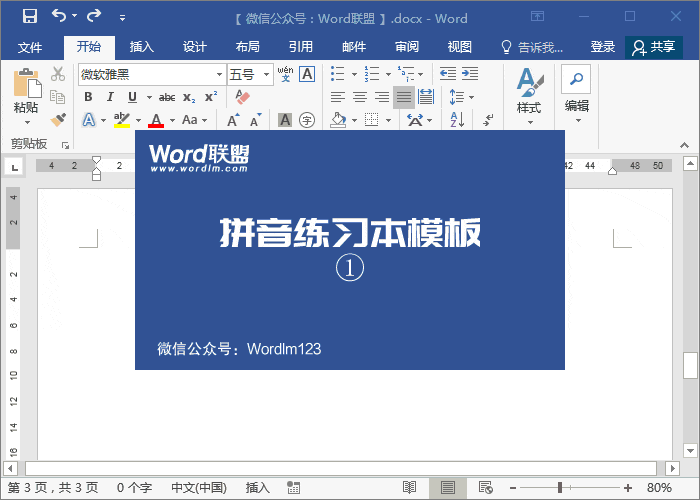This screenshot has width=700, height=500.
Task: Toggle bold formatting
Action: pos(88,97)
